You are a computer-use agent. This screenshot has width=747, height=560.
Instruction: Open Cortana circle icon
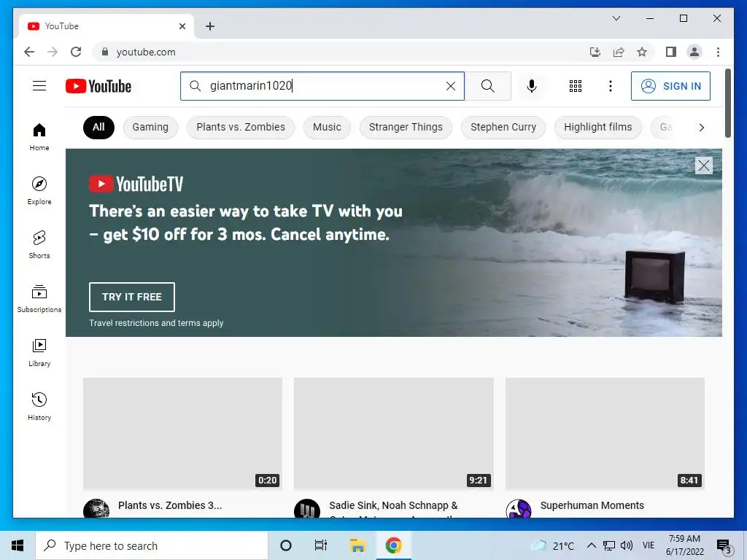tap(285, 545)
